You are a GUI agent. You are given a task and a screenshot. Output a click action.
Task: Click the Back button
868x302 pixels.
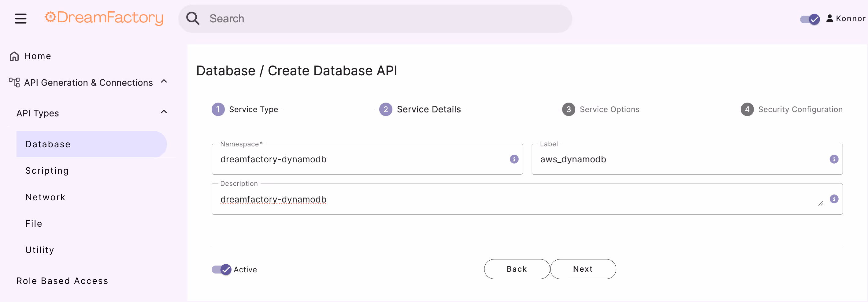517,269
